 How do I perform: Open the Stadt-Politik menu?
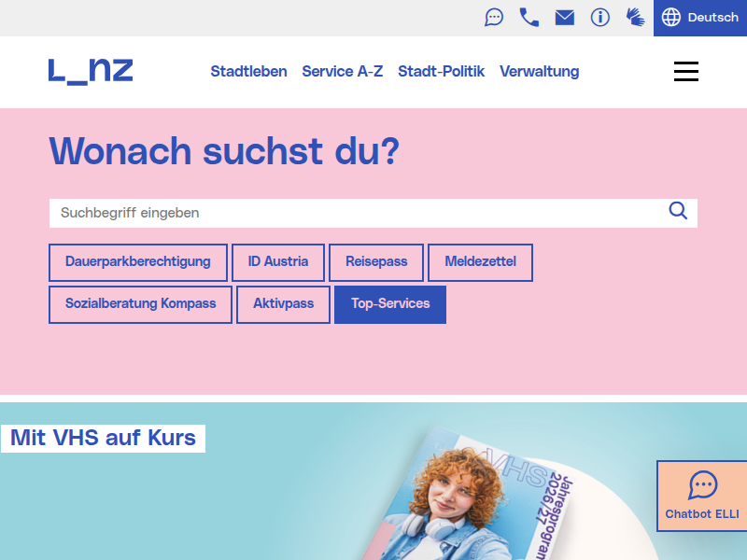click(x=441, y=72)
